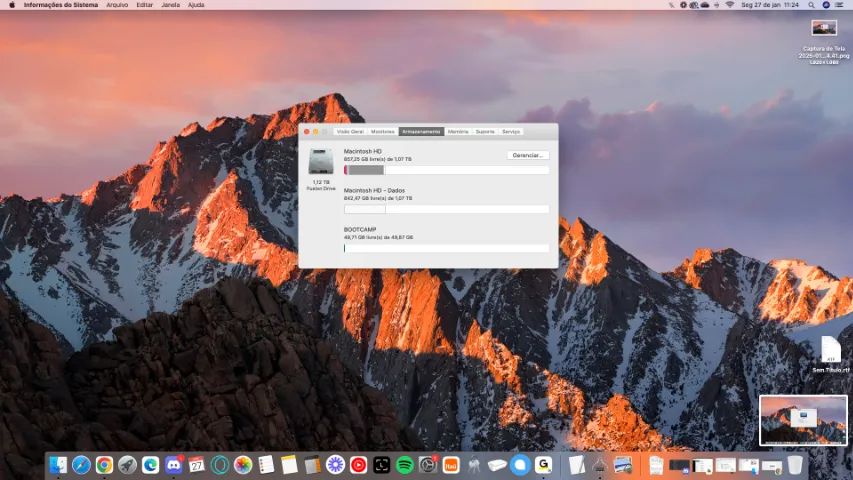Open System Preferences gear in dock
The image size is (853, 480).
428,465
